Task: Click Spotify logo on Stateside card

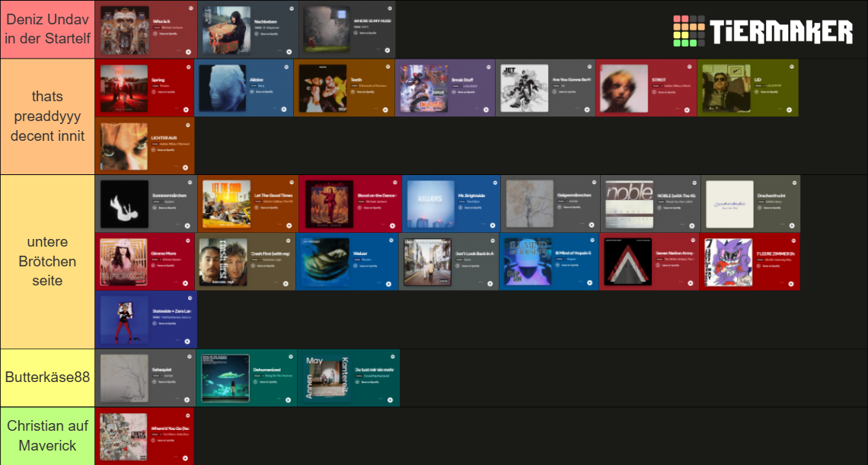Action: click(190, 298)
